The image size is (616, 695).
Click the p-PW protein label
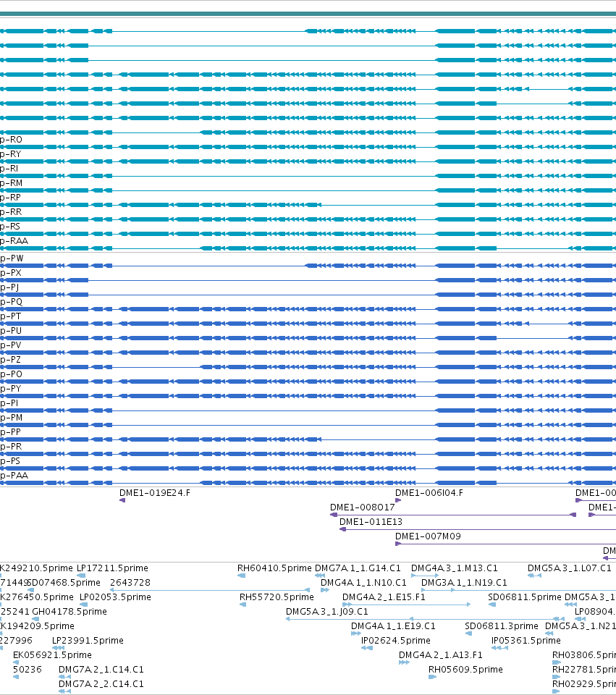(12, 258)
